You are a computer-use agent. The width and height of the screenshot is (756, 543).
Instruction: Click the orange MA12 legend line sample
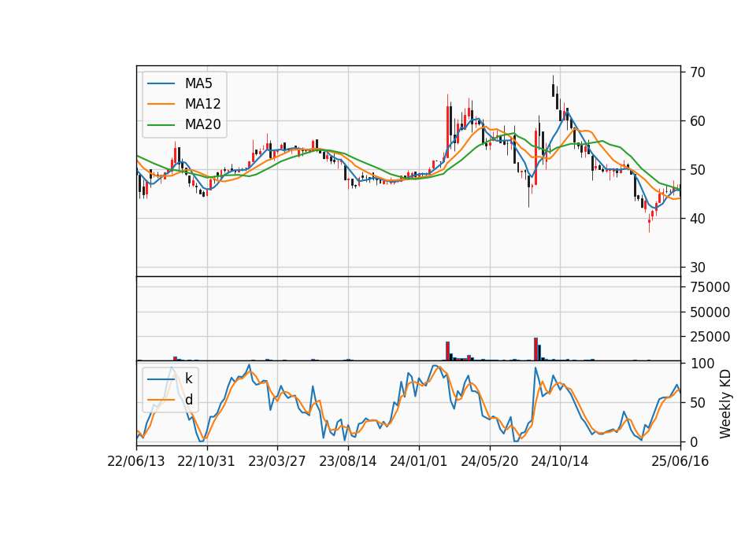(161, 104)
